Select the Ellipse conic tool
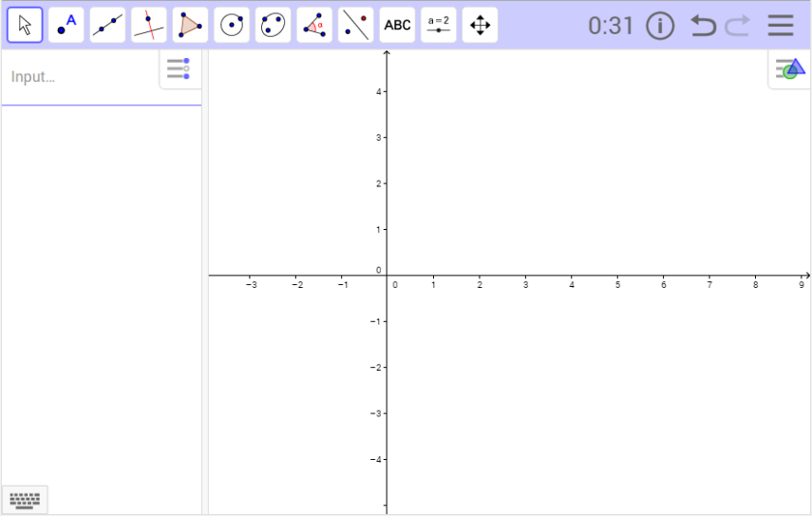812x516 pixels. click(x=273, y=25)
